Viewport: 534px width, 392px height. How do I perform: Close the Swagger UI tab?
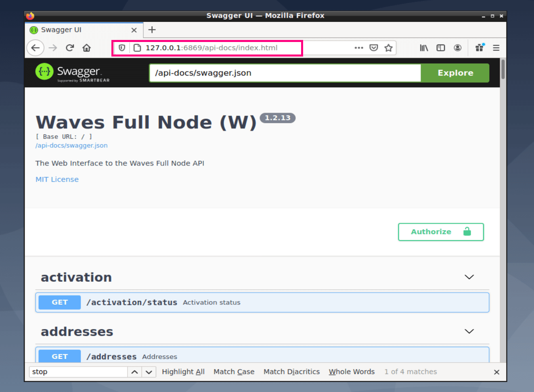pos(134,30)
